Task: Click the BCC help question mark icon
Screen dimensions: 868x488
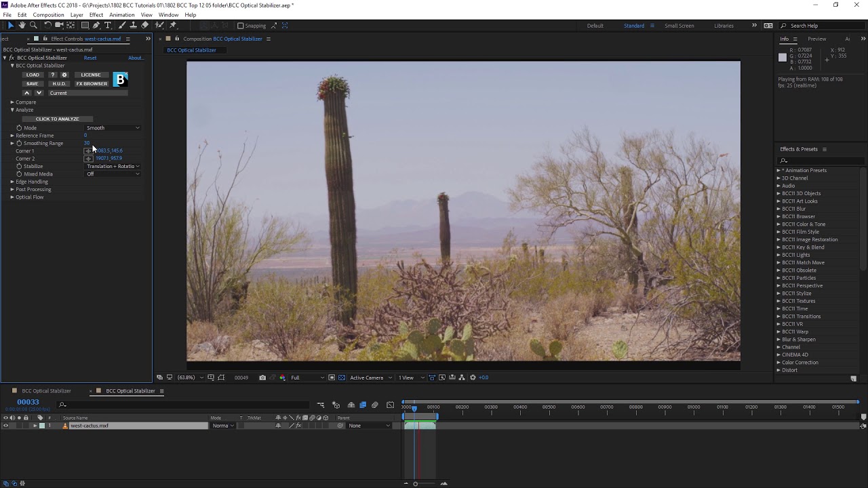Action: coord(53,75)
